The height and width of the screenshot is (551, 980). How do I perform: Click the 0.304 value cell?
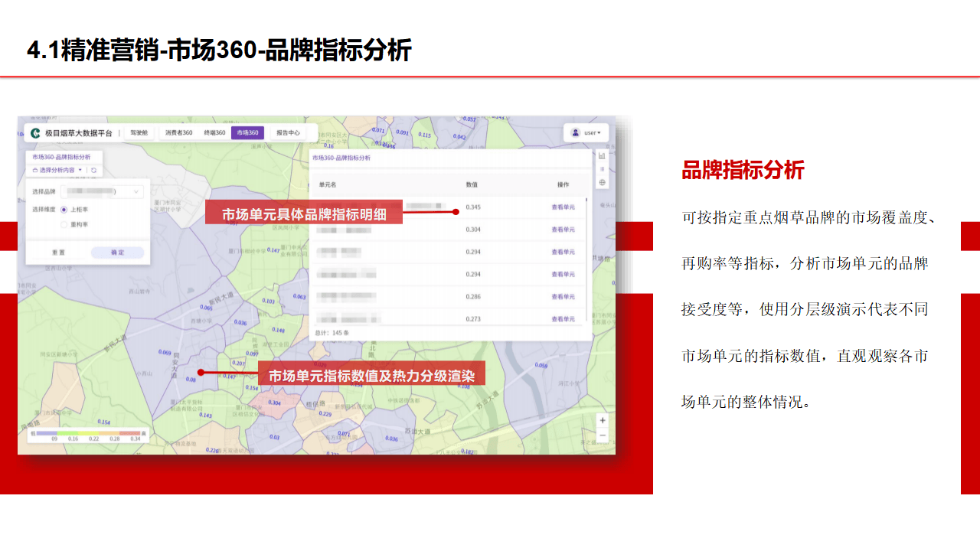473,230
